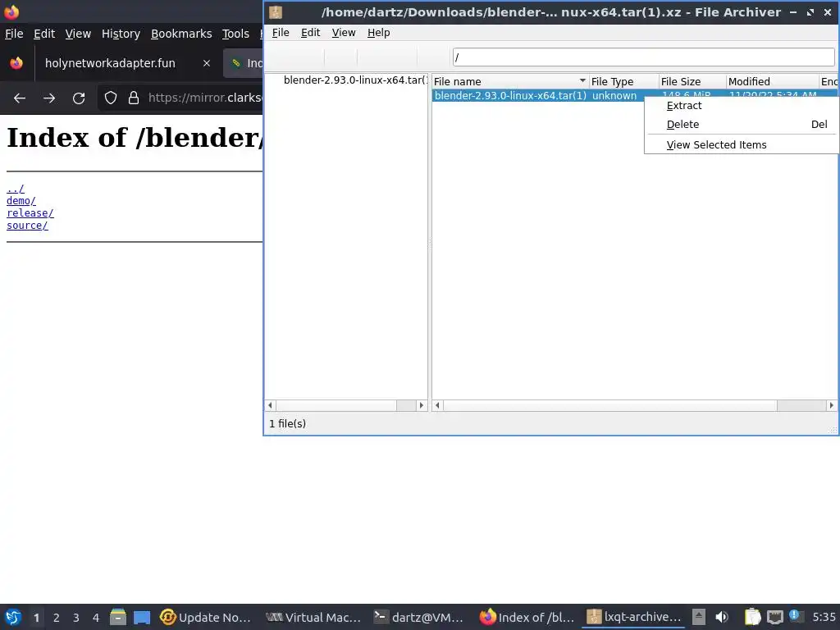Switch to virtual desktop 2
This screenshot has height=630, width=840.
[x=57, y=617]
